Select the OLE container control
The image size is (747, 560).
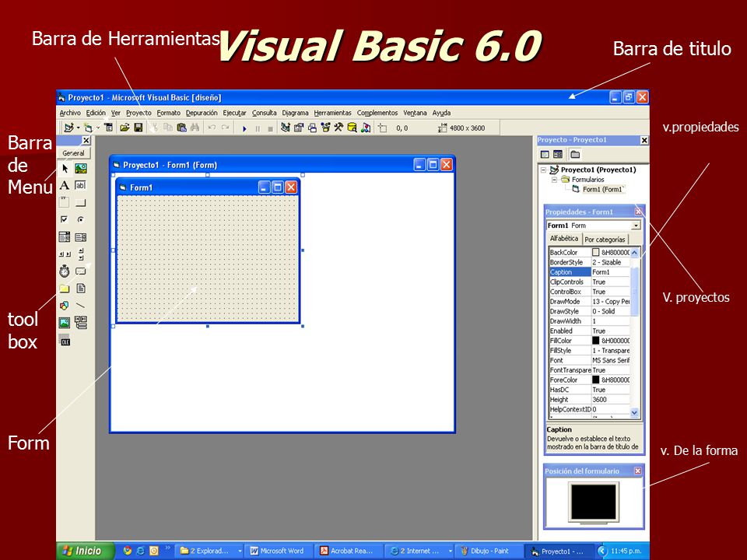pos(65,340)
